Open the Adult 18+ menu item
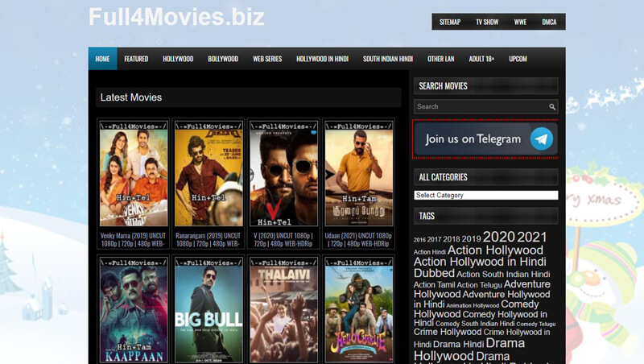The height and width of the screenshot is (364, 644). [x=481, y=59]
